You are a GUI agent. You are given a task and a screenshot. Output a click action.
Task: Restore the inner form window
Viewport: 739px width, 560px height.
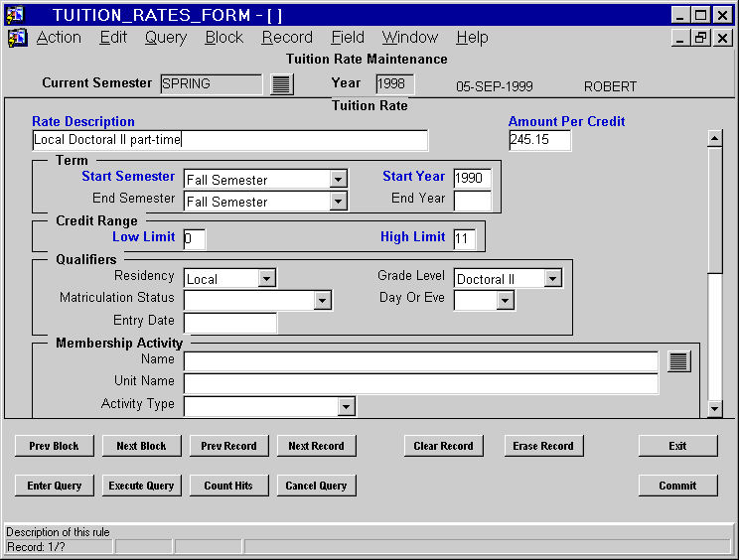pos(701,38)
